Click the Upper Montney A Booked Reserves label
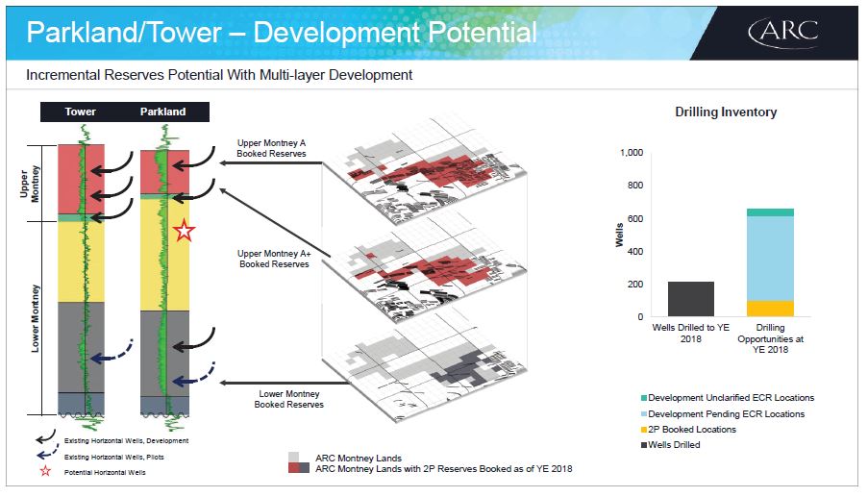Viewport: 868px width, 497px height. pos(271,148)
